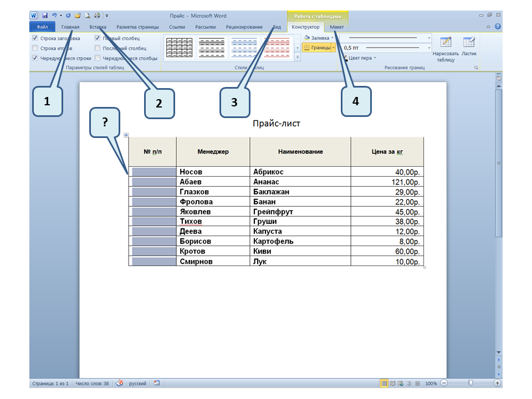Click the Zoom Out minus button
The image size is (532, 399).
[444, 383]
